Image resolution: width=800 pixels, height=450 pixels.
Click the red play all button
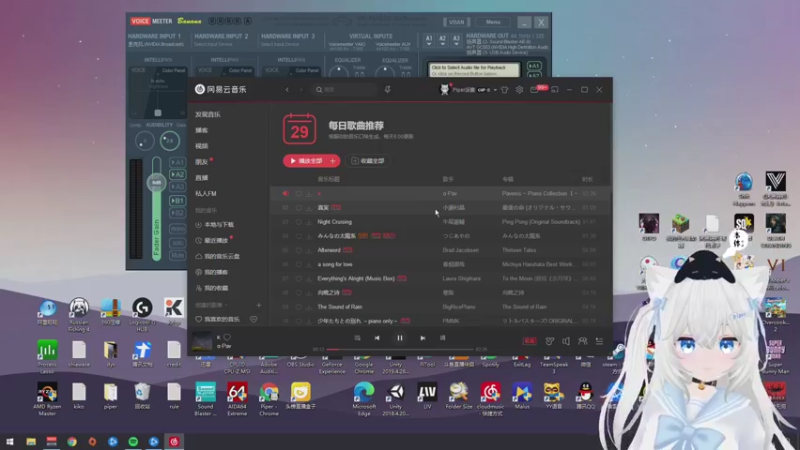click(x=305, y=161)
